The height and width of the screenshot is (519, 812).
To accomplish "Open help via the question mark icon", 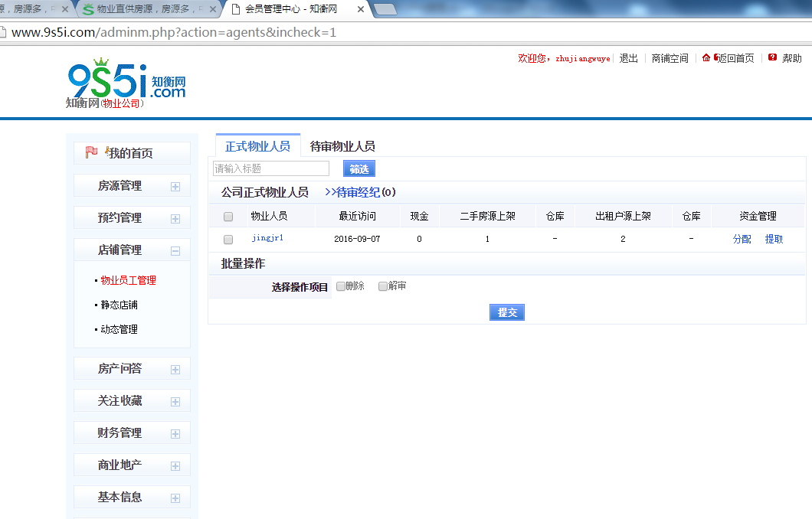I will click(x=773, y=58).
